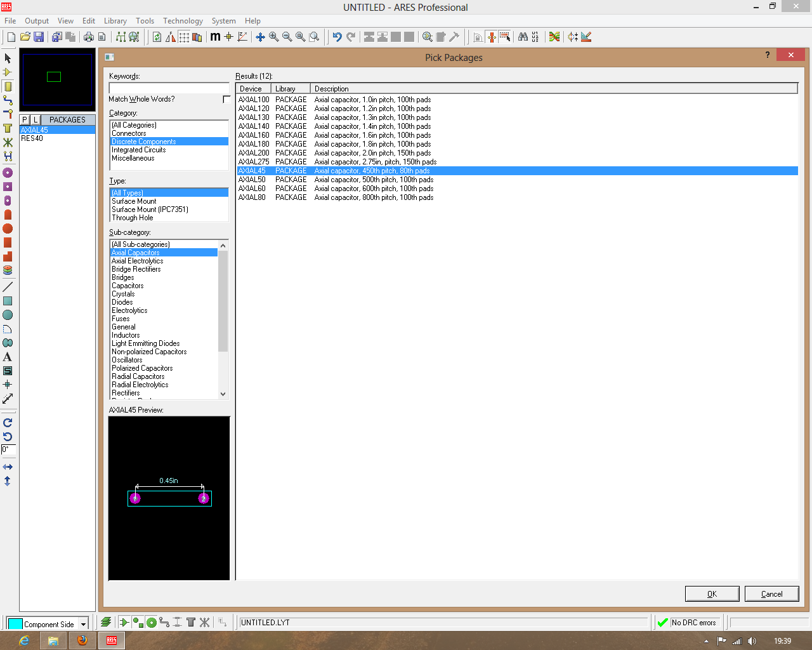The width and height of the screenshot is (812, 650).
Task: Open the Component Side layer dropdown
Action: point(83,624)
